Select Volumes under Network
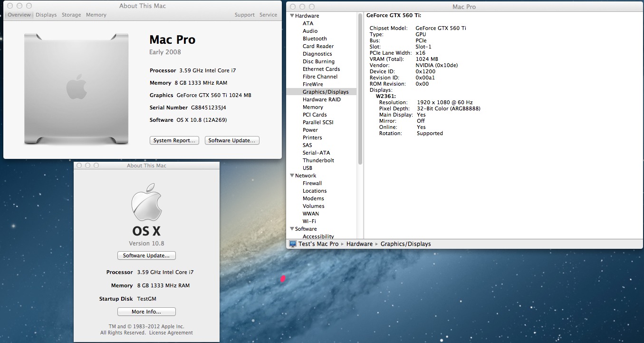The height and width of the screenshot is (343, 644). pyautogui.click(x=314, y=206)
